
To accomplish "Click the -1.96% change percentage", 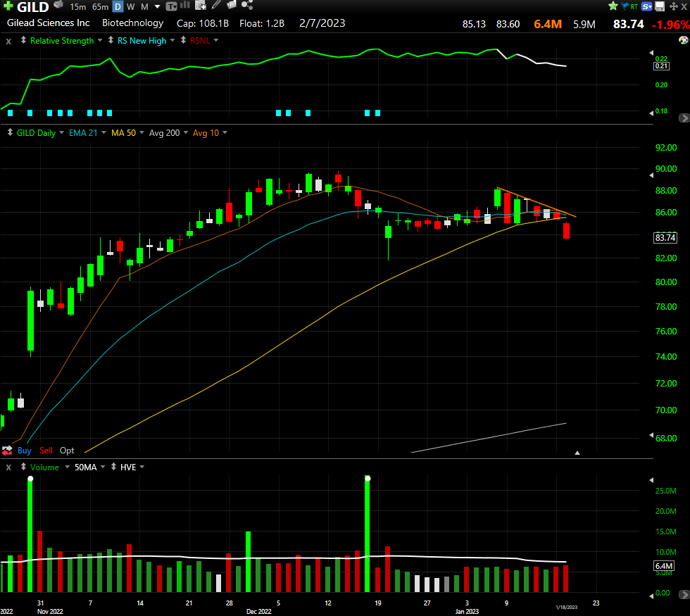I will pyautogui.click(x=670, y=25).
